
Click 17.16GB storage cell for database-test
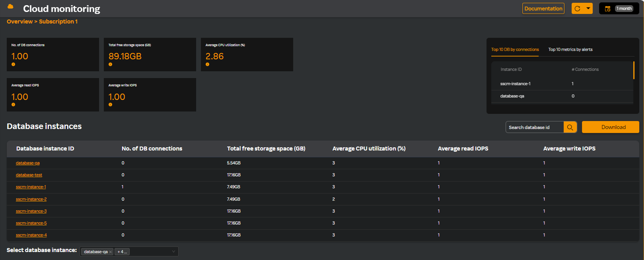pyautogui.click(x=234, y=175)
